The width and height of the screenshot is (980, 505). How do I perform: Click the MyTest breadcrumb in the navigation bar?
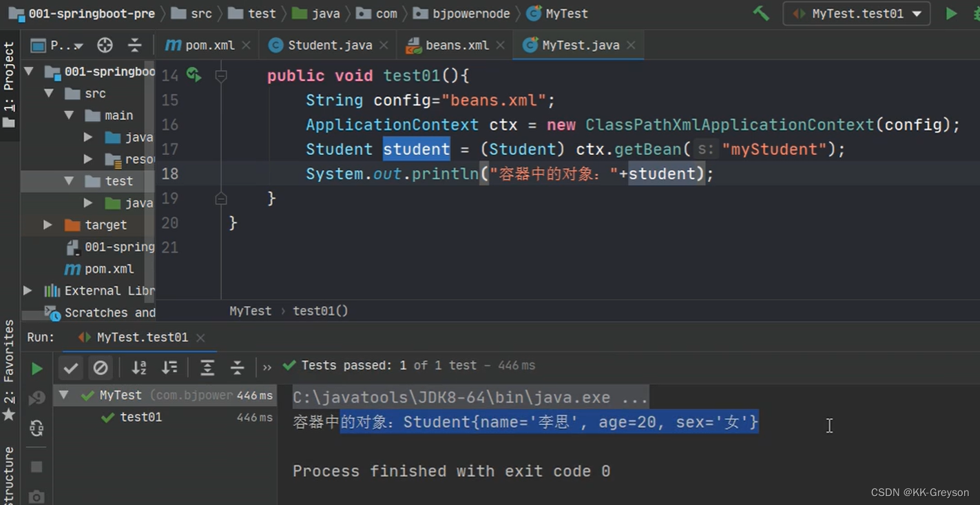[x=557, y=14]
